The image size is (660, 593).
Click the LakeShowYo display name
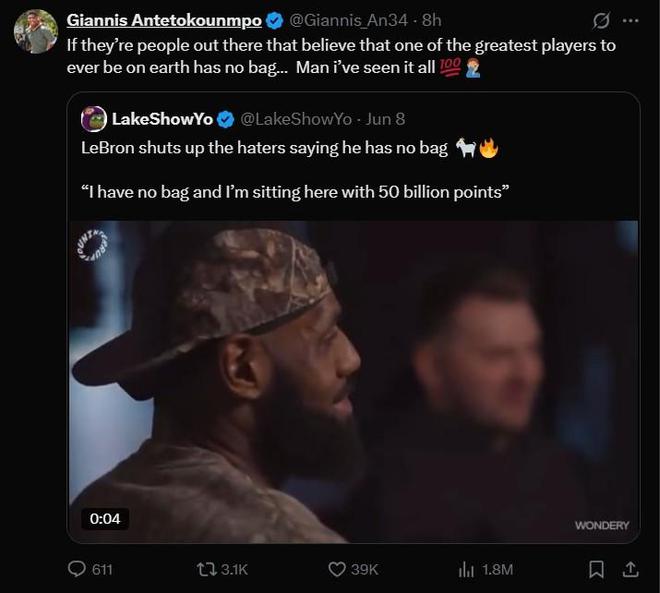161,118
